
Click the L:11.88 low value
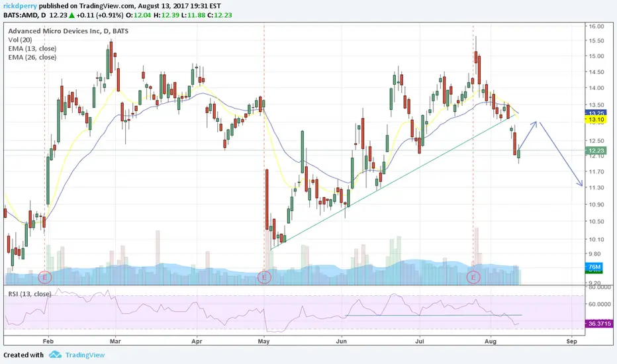193,15
